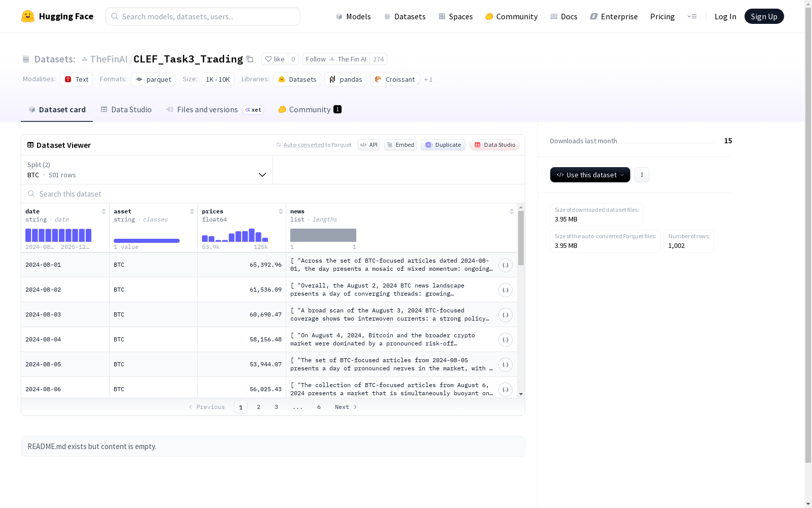The height and width of the screenshot is (508, 812).
Task: Expand news cell for 2024-08-06 row
Action: 505,390
